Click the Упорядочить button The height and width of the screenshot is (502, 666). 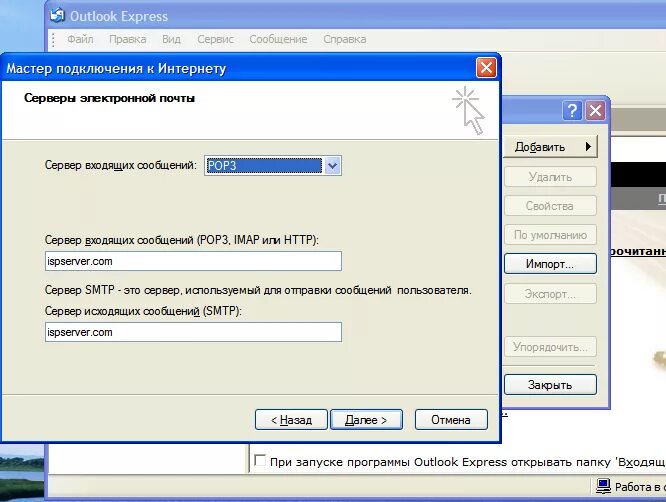pos(550,347)
